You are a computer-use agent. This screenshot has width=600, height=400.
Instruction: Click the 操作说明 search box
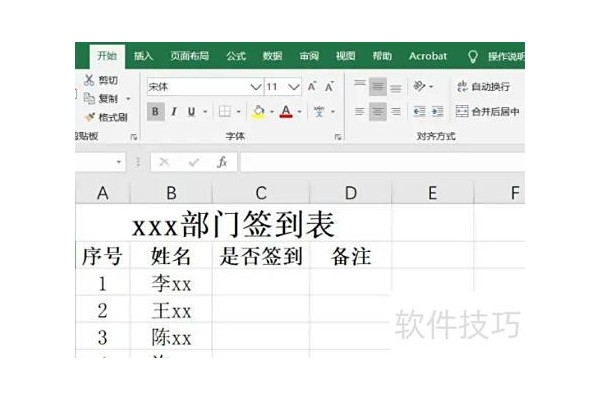(506, 57)
